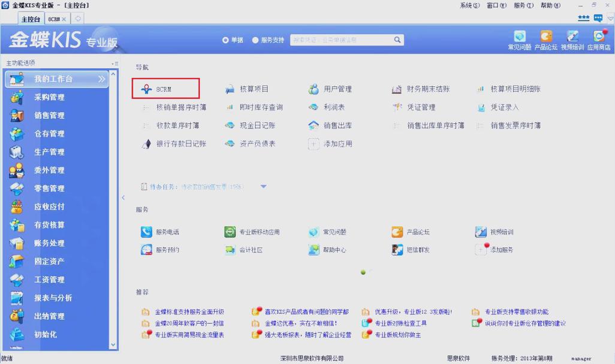615x364 pixels.
Task: Open the 产品论坛 icon in top header
Action: 545,40
